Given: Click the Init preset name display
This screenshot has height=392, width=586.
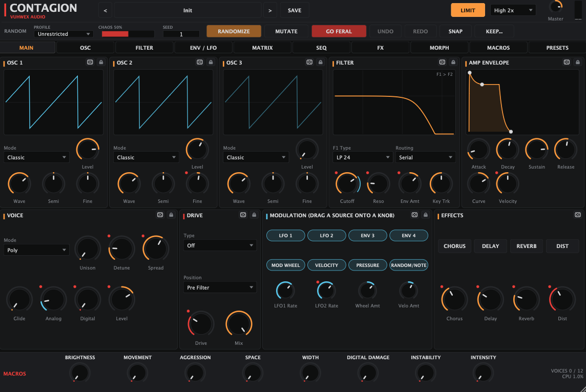Looking at the screenshot, I should point(187,10).
